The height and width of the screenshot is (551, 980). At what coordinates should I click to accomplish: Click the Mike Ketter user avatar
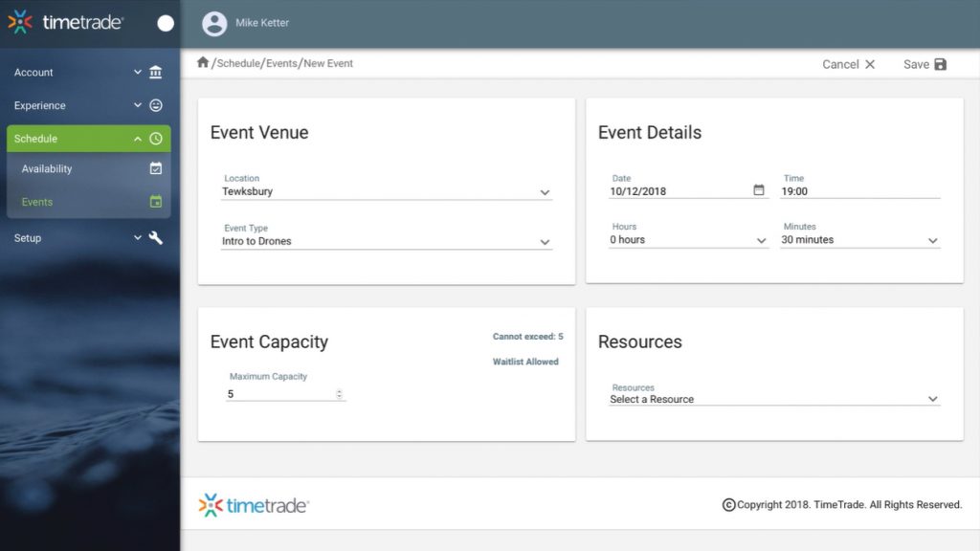pos(214,23)
